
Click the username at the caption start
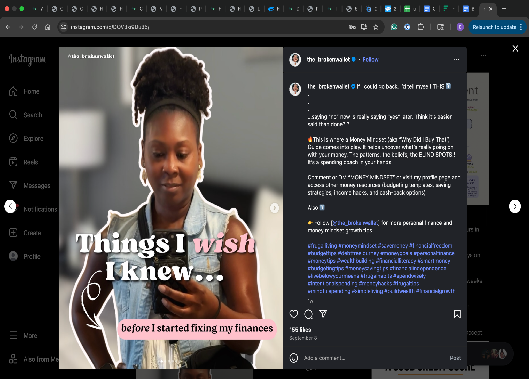[x=328, y=86]
